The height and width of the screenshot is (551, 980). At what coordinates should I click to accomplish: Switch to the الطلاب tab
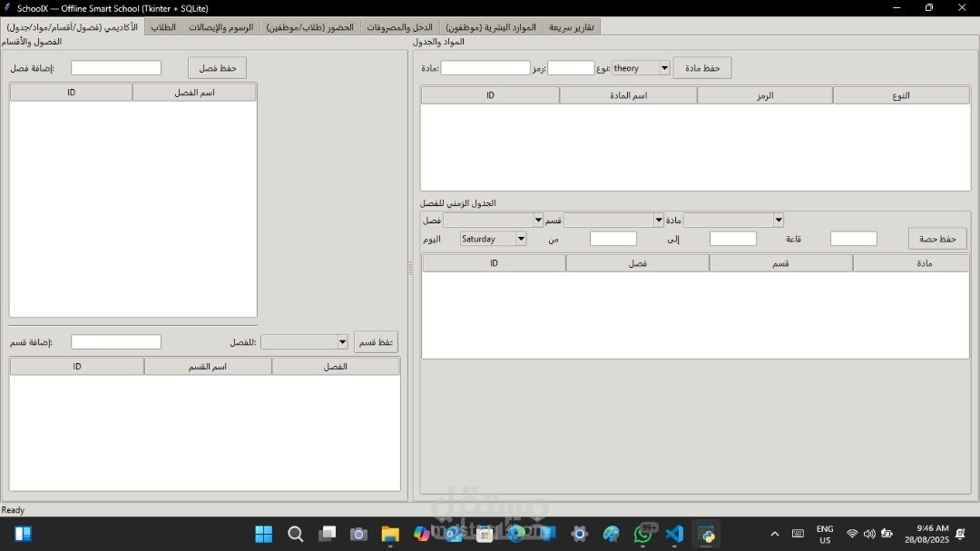[163, 26]
